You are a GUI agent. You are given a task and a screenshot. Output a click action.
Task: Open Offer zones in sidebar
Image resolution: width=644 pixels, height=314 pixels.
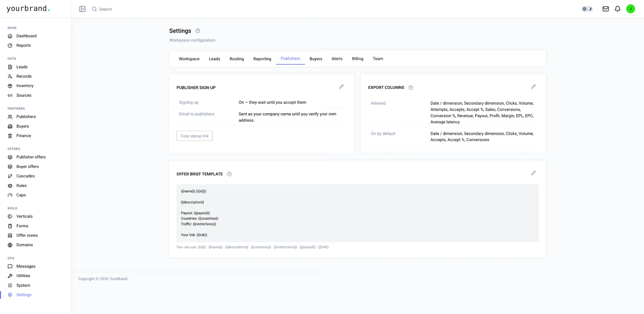click(27, 235)
